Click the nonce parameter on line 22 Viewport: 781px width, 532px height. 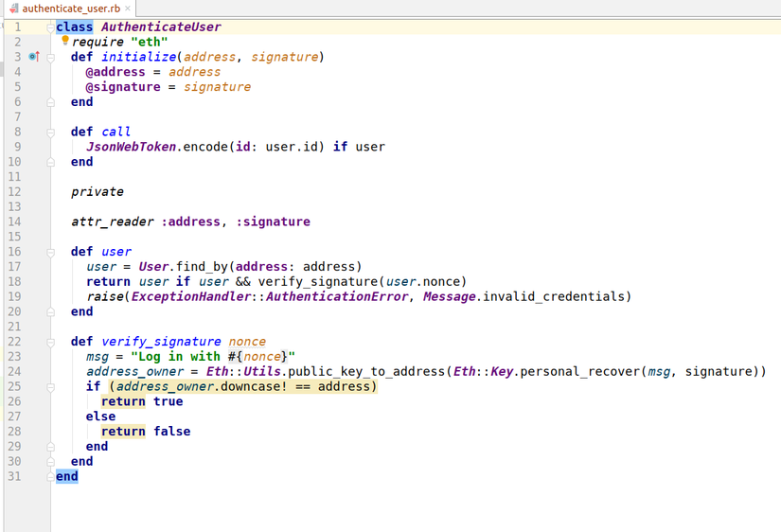[247, 341]
